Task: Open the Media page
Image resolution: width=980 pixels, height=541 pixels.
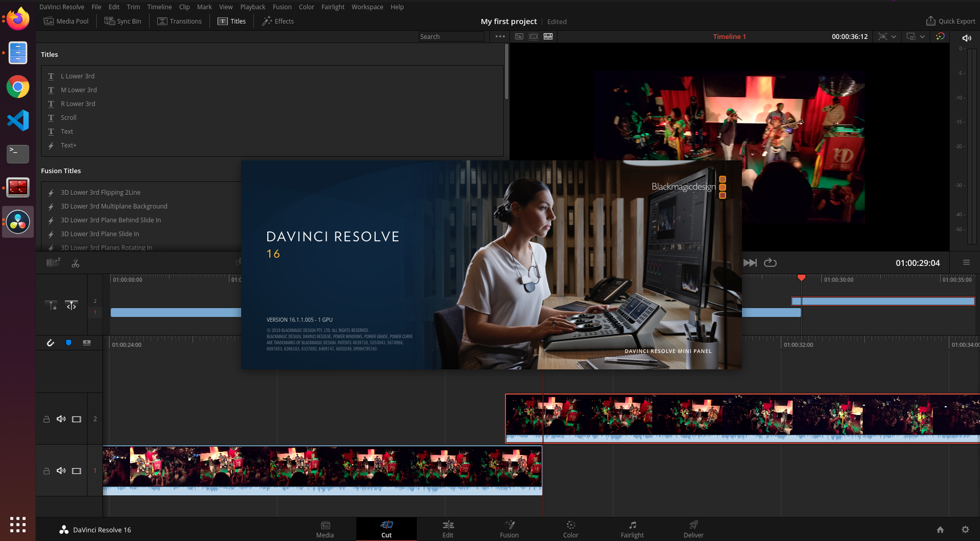Action: point(325,530)
